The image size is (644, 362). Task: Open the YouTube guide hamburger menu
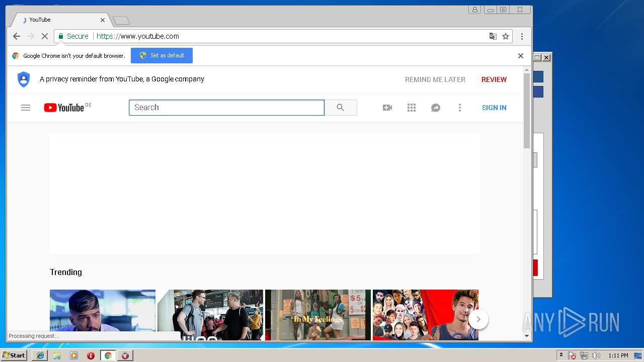click(x=26, y=108)
